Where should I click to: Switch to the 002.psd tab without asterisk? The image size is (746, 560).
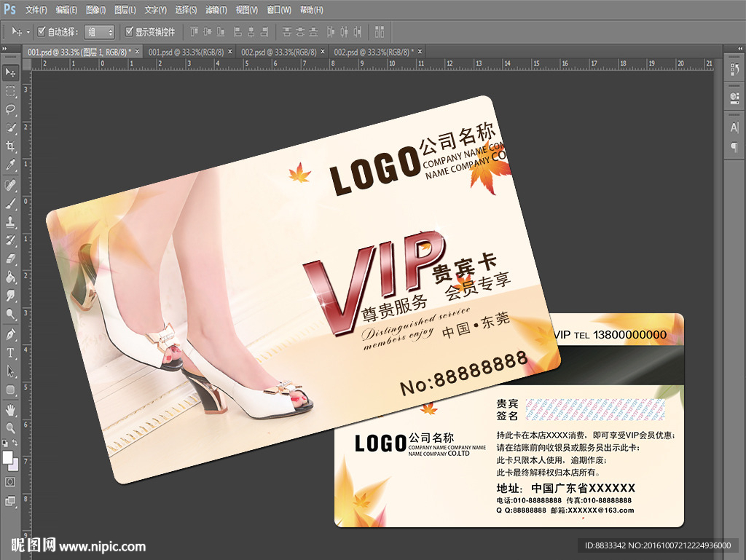coord(279,52)
